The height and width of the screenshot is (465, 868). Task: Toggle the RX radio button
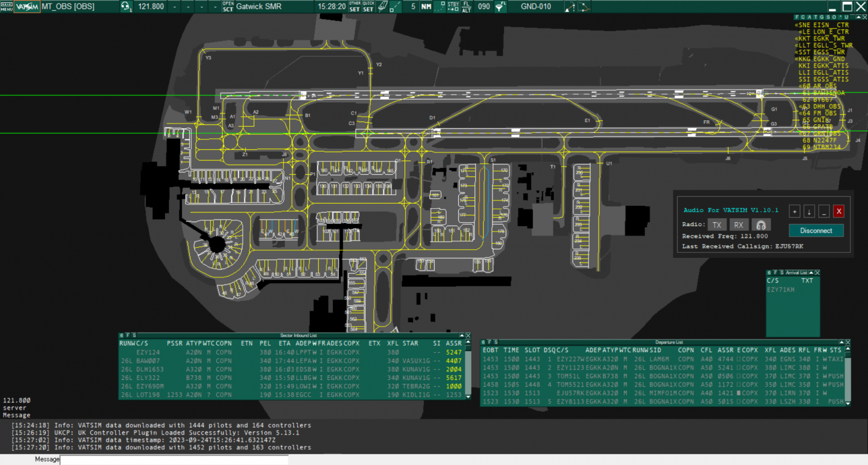tap(738, 225)
